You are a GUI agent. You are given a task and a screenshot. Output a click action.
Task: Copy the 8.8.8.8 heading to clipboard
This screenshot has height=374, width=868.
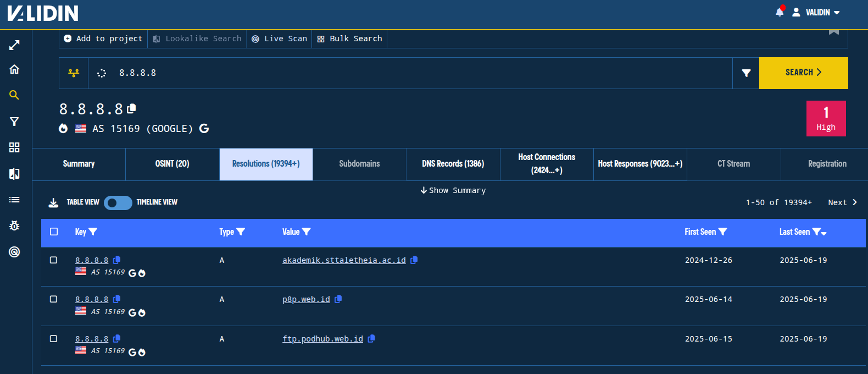[131, 109]
